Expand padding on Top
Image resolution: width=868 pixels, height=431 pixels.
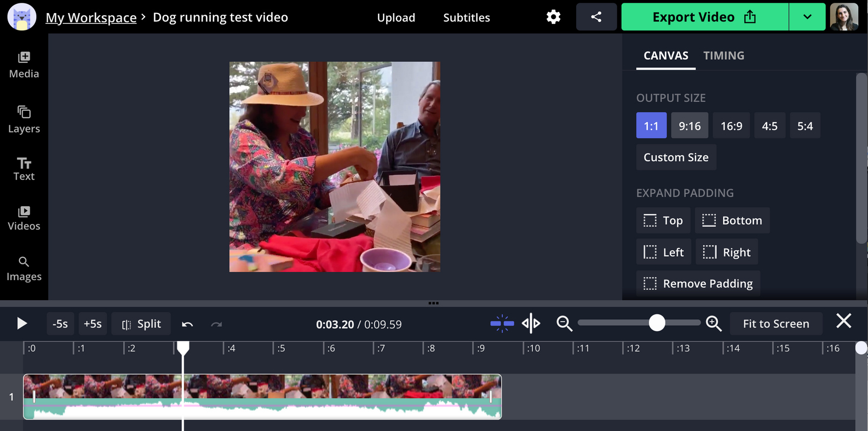click(663, 220)
